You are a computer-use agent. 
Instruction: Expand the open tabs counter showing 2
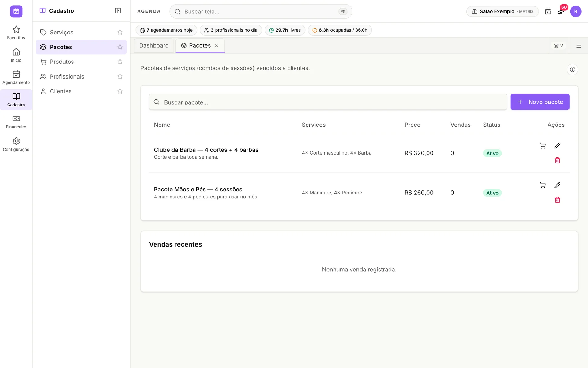click(558, 46)
